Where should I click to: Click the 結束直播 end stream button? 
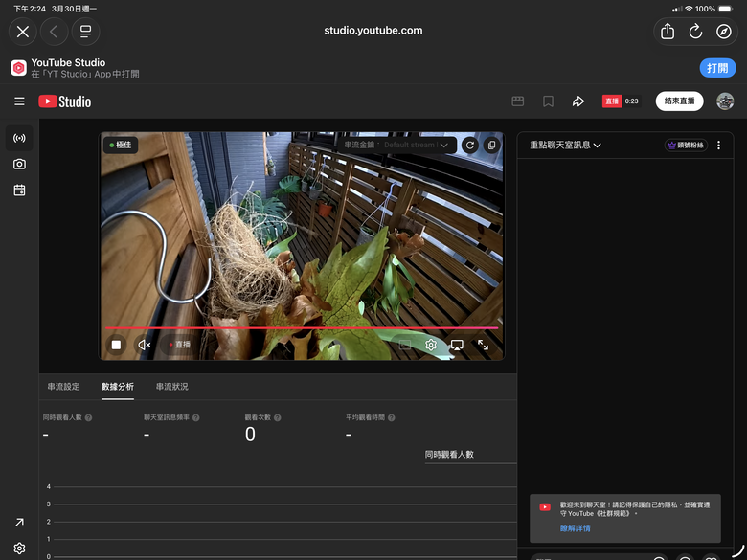click(x=679, y=101)
